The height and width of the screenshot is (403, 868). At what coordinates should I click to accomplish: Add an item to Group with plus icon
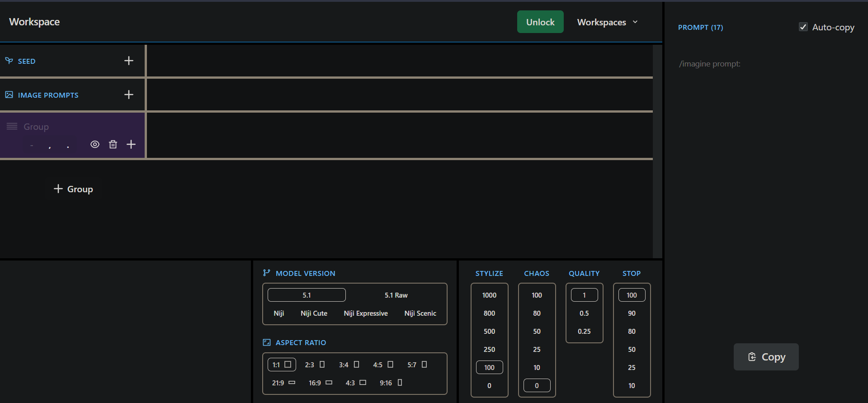pyautogui.click(x=131, y=144)
